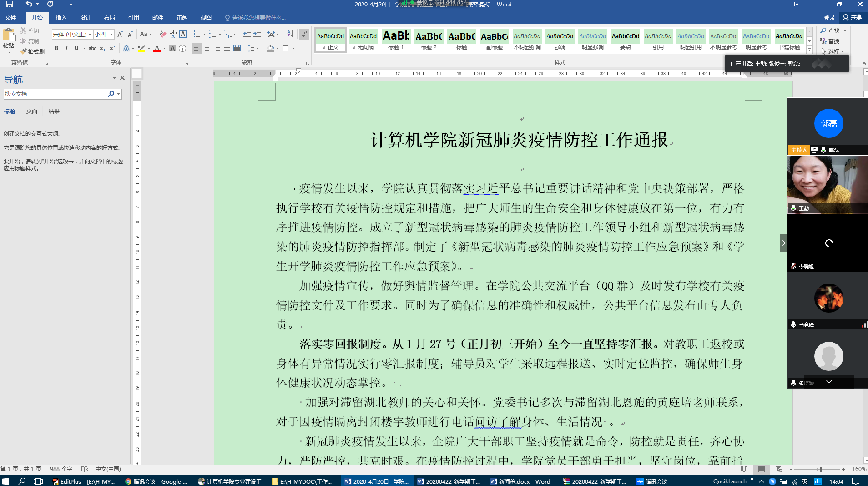Click the Save icon in the title bar

point(9,4)
